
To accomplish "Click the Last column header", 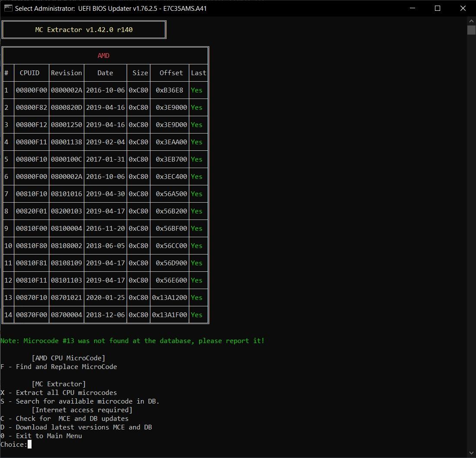I will pyautogui.click(x=199, y=73).
